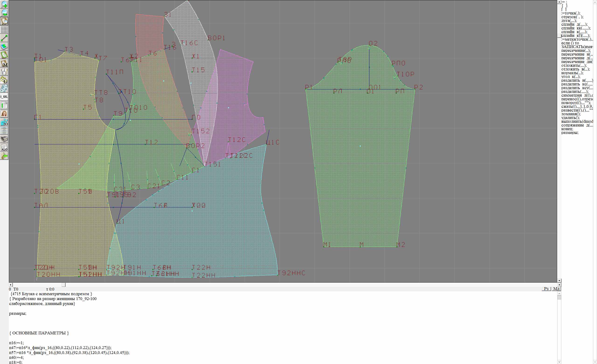This screenshot has width=597, height=364.
Task: Choose 'размеры;' entry in command list
Action: 570,133
